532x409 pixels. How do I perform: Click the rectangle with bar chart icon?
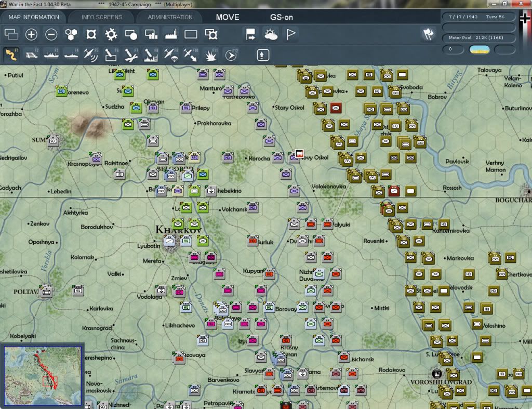[151, 34]
